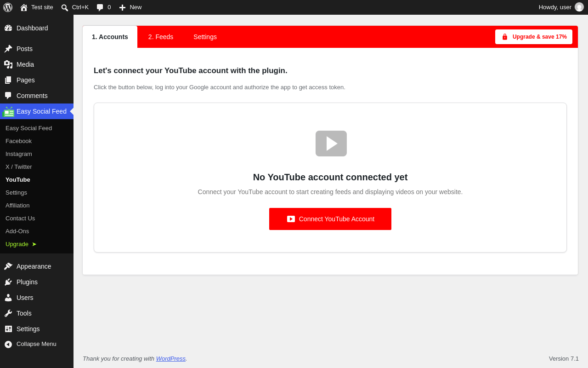Open the Comments menu in the sidebar
Screen dimensions: 588x368
(x=37, y=96)
